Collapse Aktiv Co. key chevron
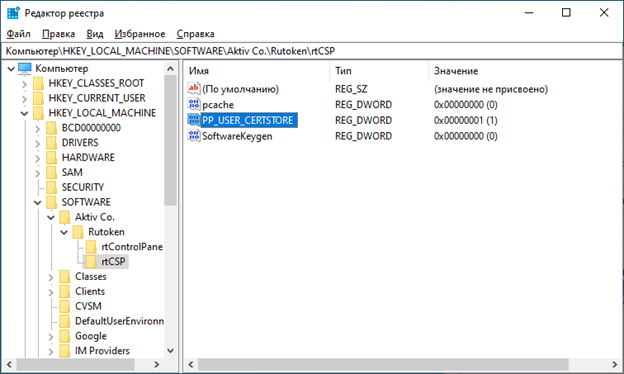This screenshot has width=624, height=374. click(x=51, y=218)
